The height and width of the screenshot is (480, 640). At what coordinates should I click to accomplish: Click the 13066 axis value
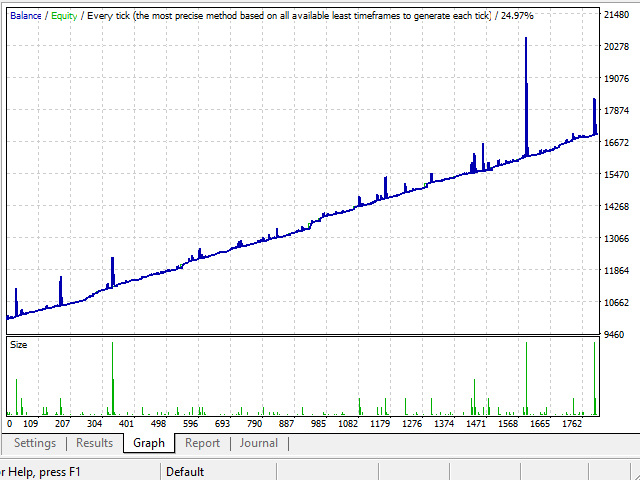(x=617, y=238)
